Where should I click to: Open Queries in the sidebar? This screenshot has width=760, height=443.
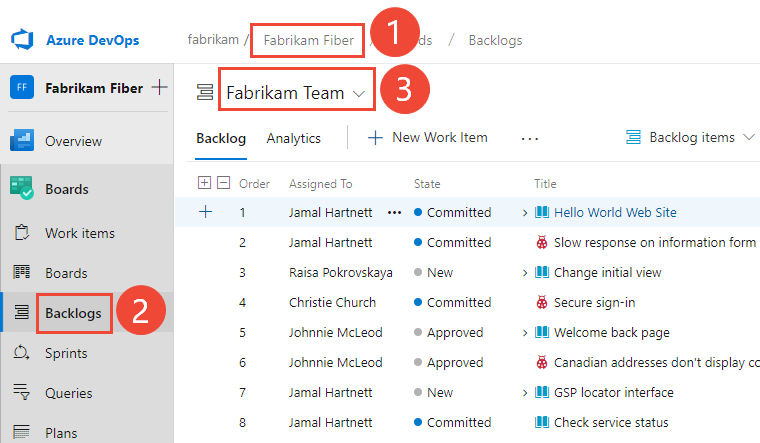[x=68, y=393]
